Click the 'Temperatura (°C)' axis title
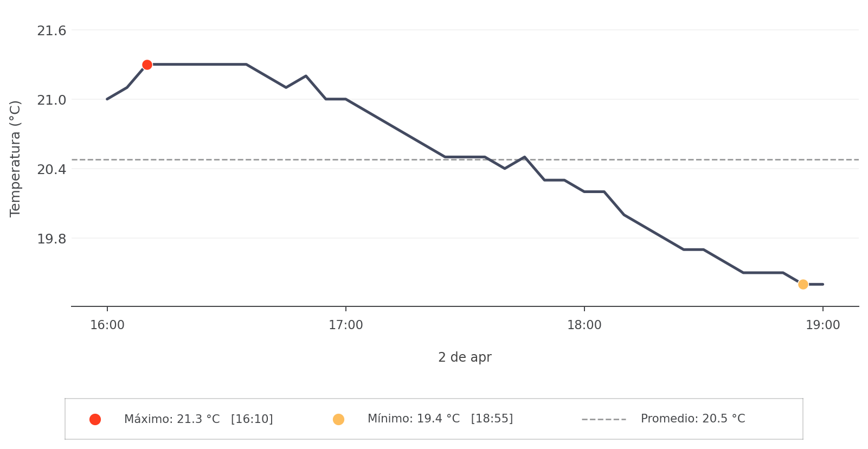 15,158
